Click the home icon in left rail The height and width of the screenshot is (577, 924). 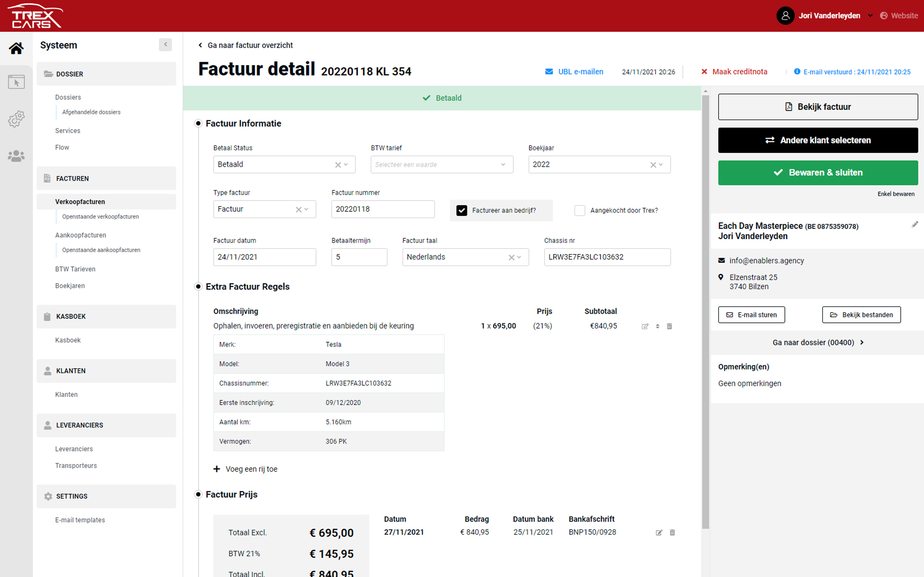tap(16, 48)
